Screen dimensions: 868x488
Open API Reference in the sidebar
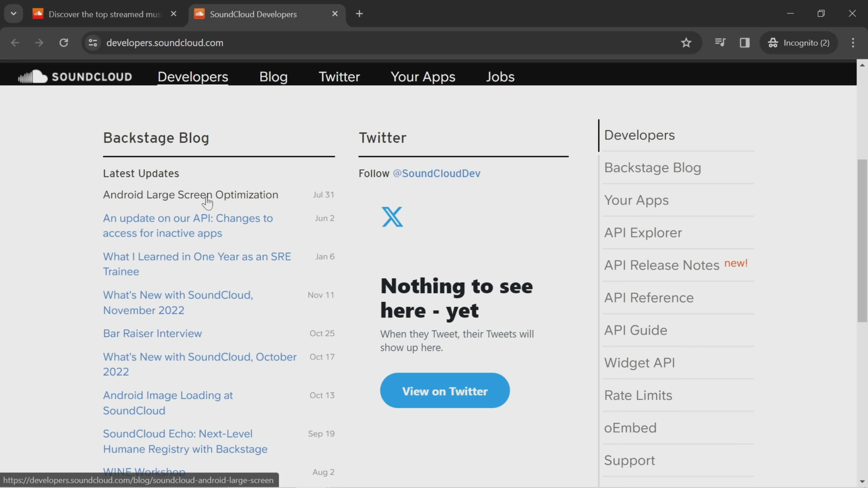(649, 298)
